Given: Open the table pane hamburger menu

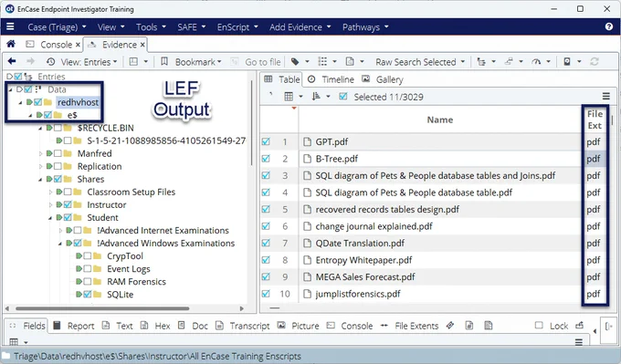Looking at the screenshot, I should click(x=606, y=96).
